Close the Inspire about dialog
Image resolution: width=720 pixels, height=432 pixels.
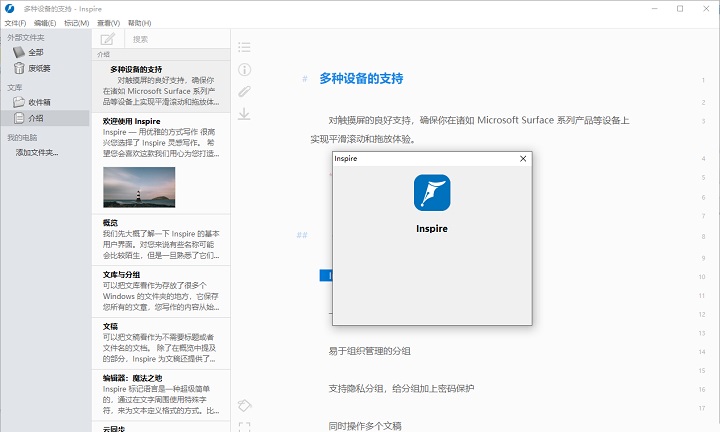click(x=522, y=158)
